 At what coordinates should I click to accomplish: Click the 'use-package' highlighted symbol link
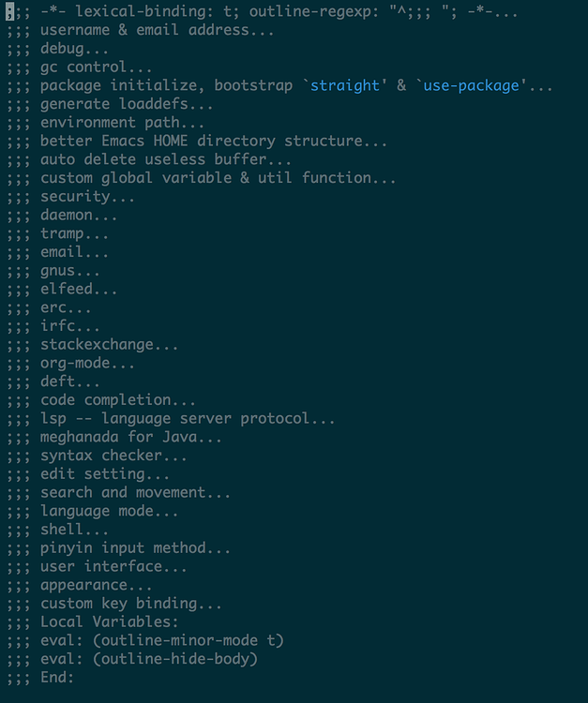coord(471,85)
